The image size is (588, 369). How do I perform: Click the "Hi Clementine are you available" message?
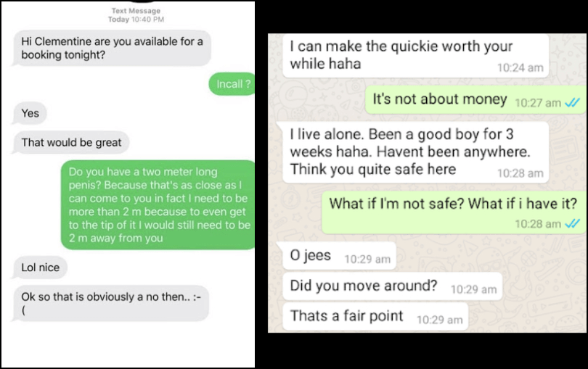pos(112,48)
